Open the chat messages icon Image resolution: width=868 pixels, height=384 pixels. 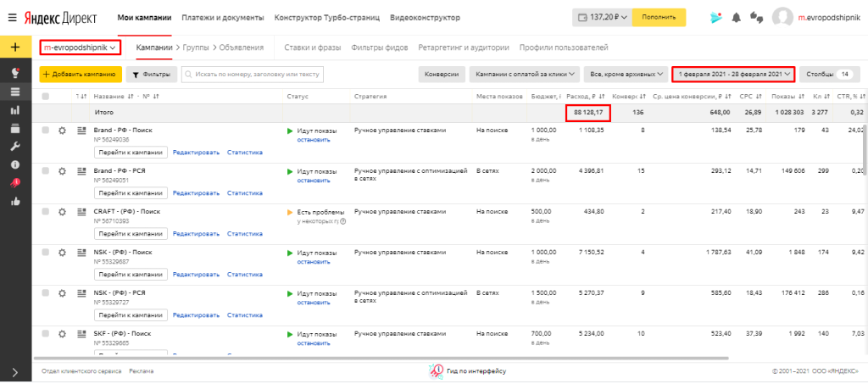(x=756, y=18)
